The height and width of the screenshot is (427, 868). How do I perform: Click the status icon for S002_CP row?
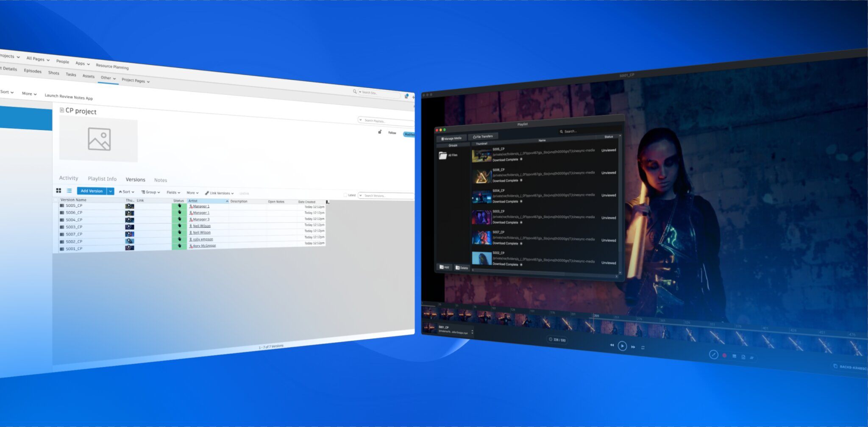pos(179,239)
